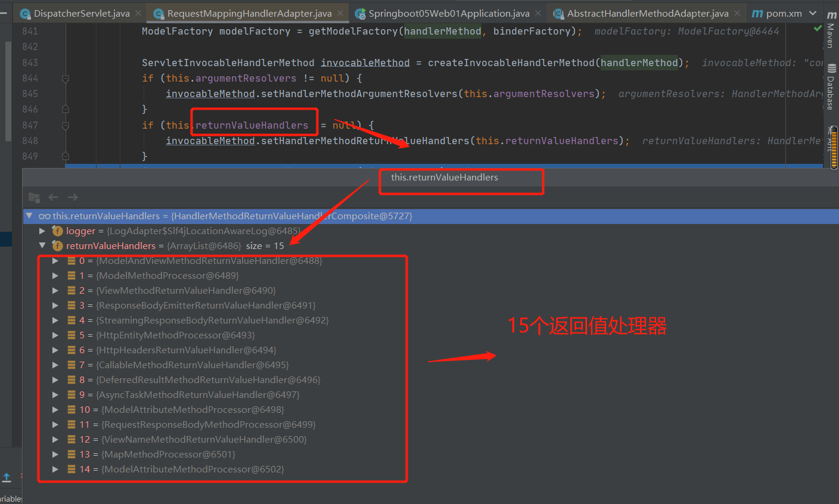Open AbstractHandlerMethodAdapter.java tab

tap(648, 13)
